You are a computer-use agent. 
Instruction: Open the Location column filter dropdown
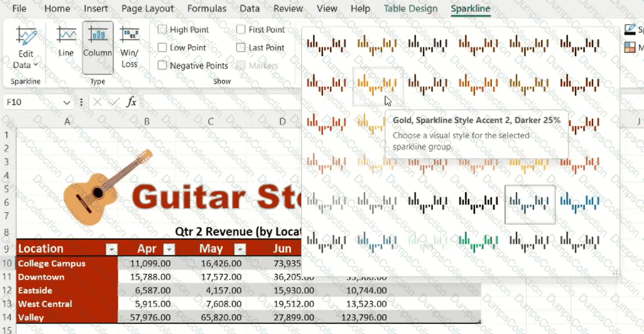point(111,250)
